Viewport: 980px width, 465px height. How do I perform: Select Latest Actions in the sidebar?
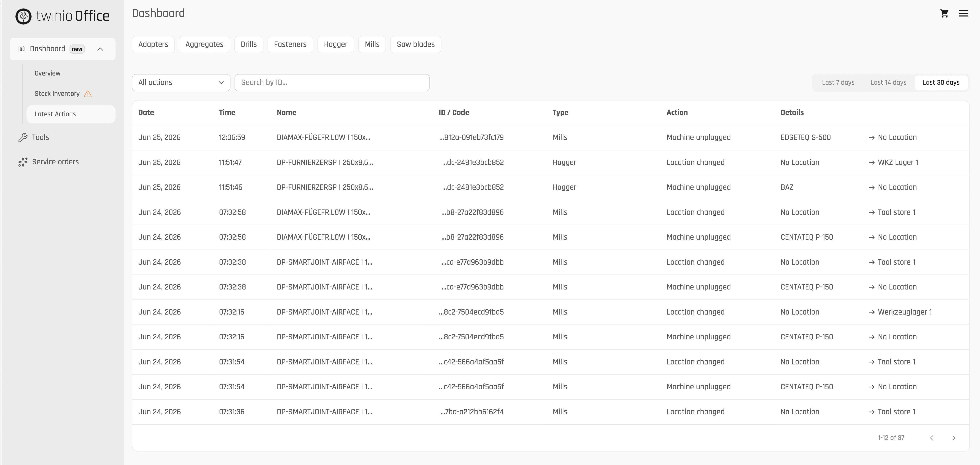(71, 114)
